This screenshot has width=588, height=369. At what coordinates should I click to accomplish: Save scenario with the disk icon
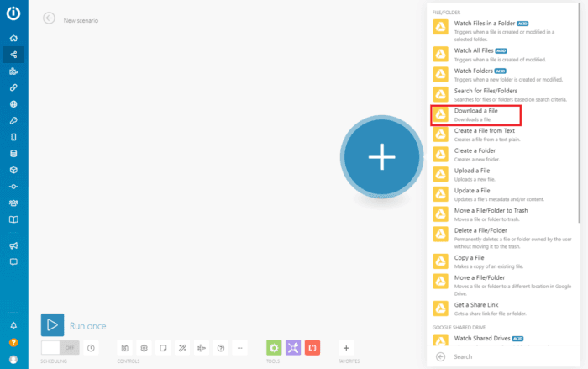pyautogui.click(x=125, y=348)
